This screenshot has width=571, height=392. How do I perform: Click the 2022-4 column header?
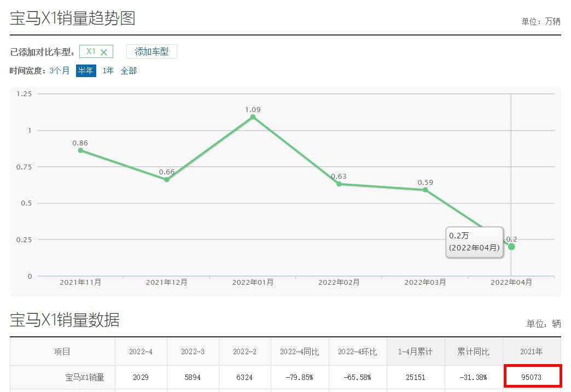(141, 352)
